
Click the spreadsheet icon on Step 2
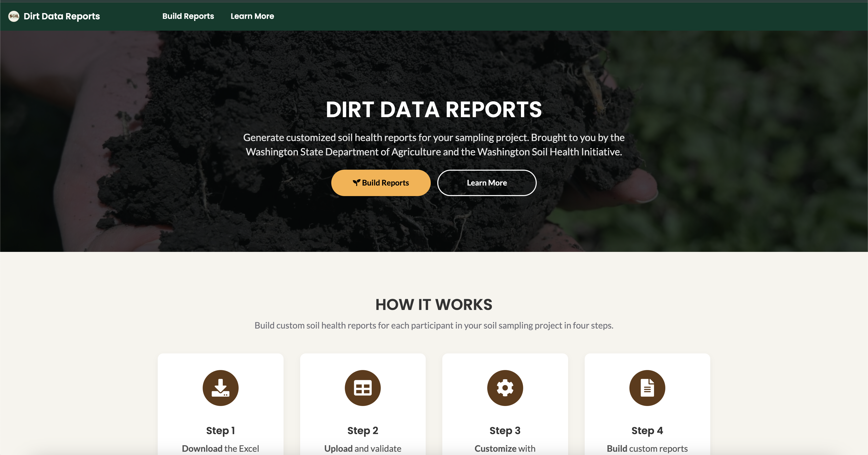click(363, 388)
